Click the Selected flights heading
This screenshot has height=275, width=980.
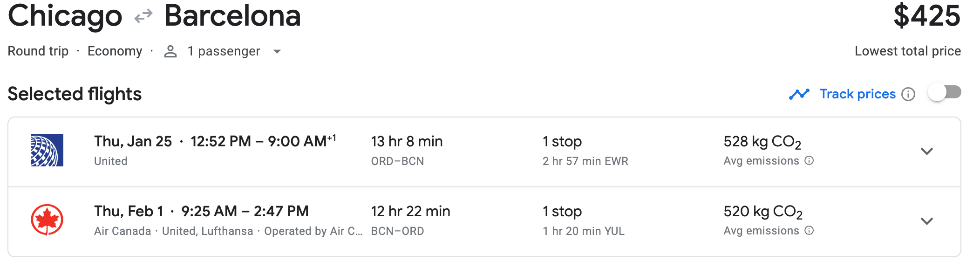(x=75, y=94)
